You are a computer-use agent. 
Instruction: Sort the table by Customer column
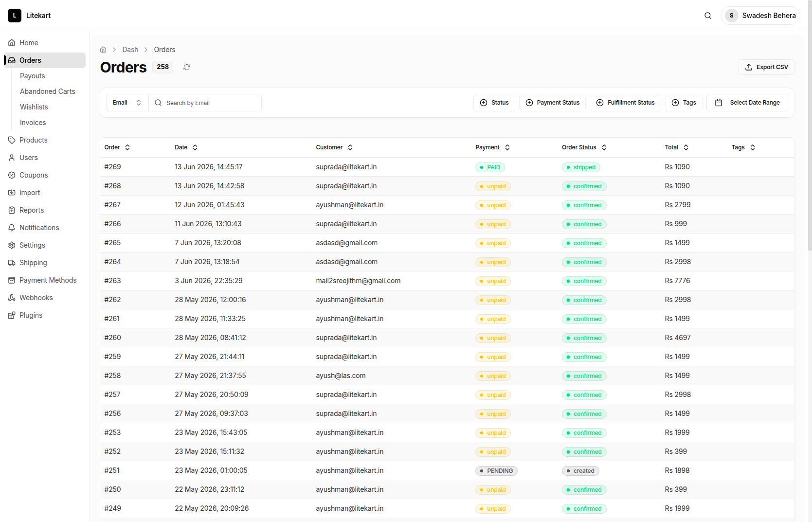[x=334, y=147]
